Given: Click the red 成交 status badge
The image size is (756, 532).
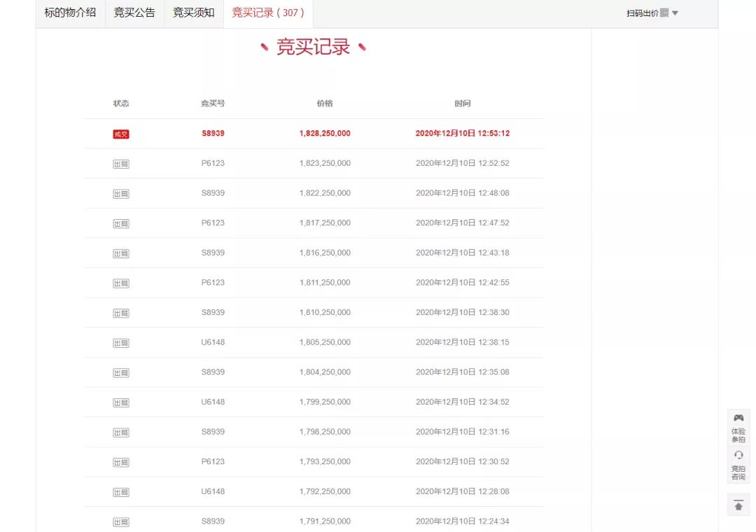Looking at the screenshot, I should (121, 134).
